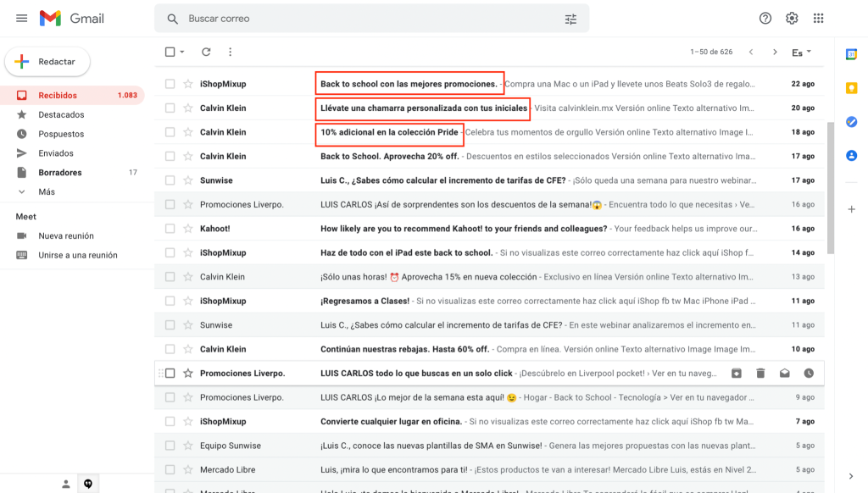Screen dimensions: 868x493
Task: Open Google Keep side panel
Action: coord(851,88)
